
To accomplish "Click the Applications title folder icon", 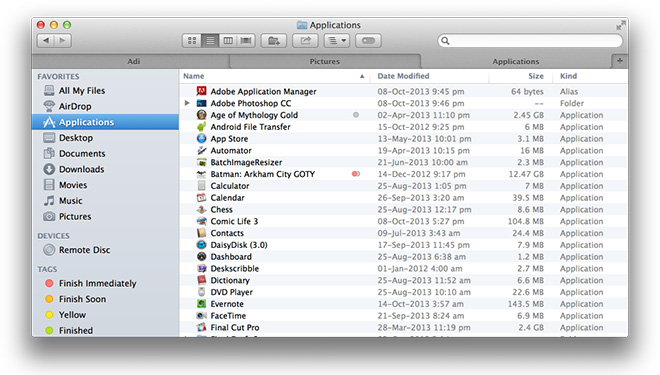I will [302, 25].
